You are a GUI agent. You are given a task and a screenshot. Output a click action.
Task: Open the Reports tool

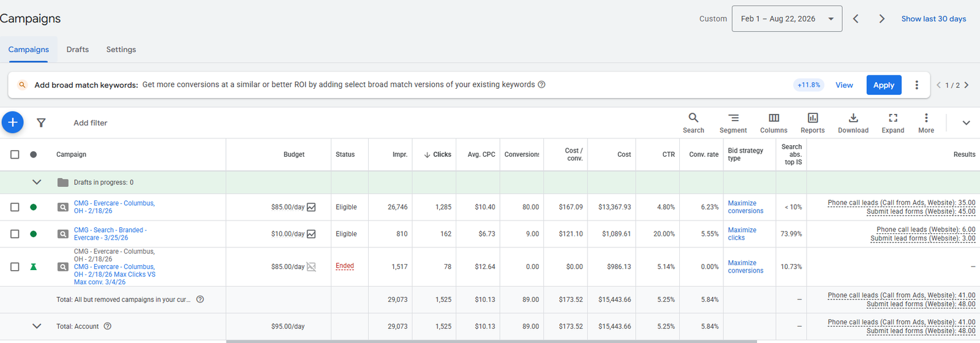coord(813,123)
